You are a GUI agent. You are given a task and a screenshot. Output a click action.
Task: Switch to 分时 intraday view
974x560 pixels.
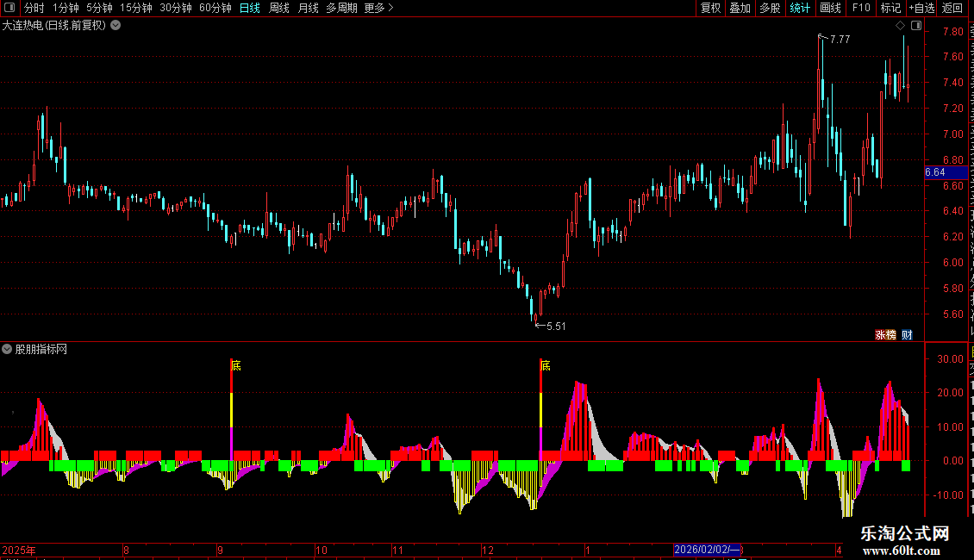tap(34, 8)
